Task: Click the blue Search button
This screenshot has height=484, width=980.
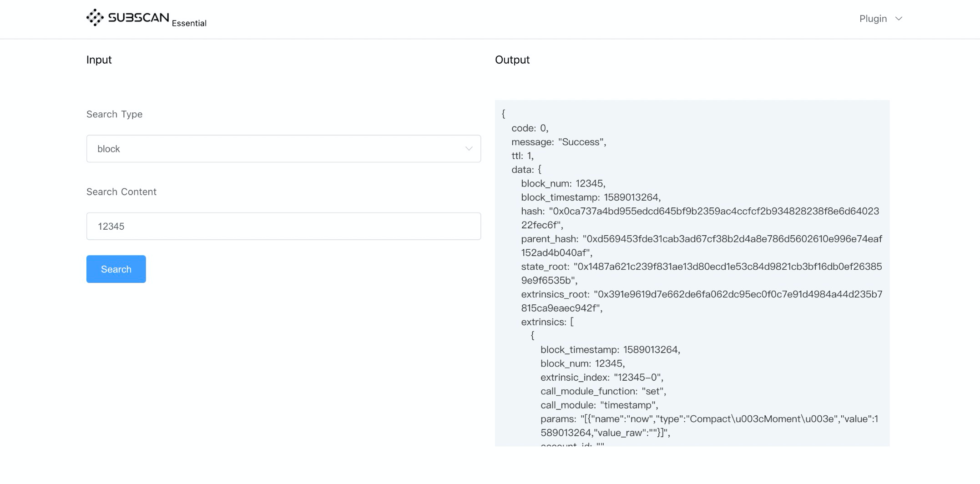Action: click(x=116, y=269)
